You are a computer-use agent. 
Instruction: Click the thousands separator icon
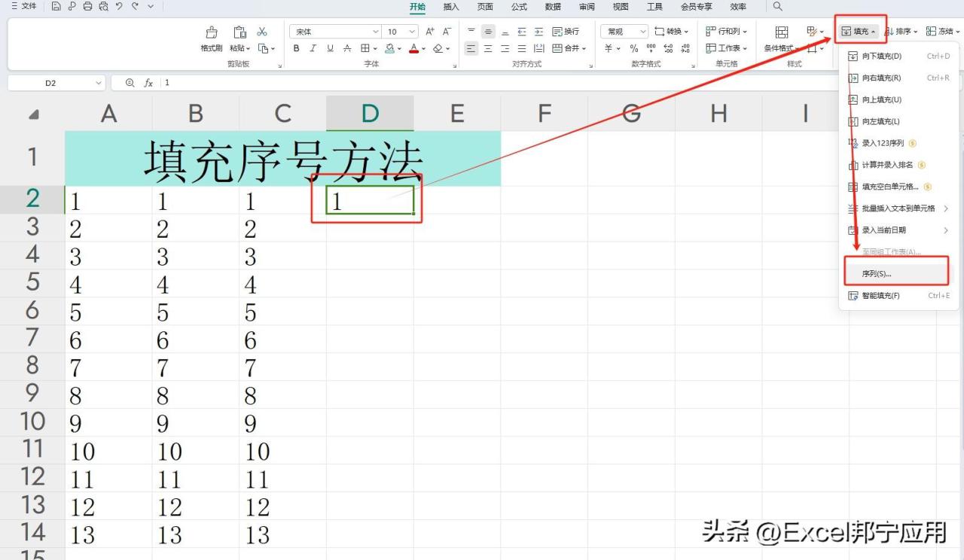pyautogui.click(x=651, y=48)
